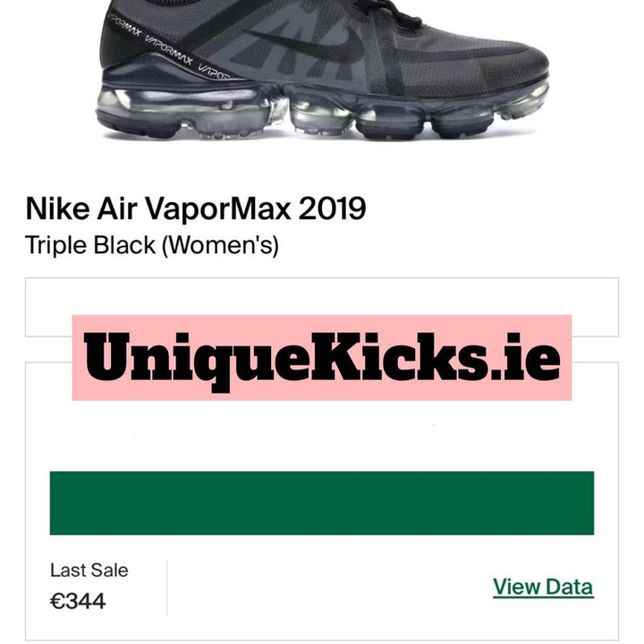Click the white area above green button

[322, 436]
